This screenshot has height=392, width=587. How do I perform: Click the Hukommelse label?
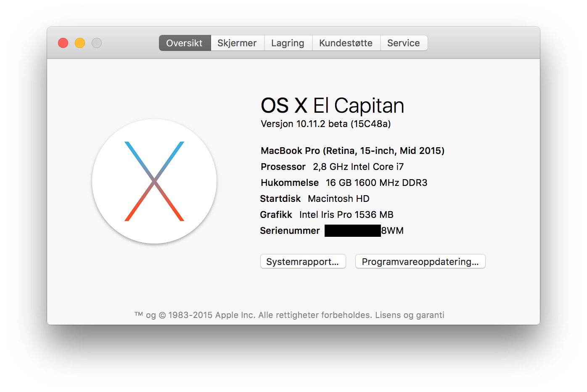tap(290, 183)
